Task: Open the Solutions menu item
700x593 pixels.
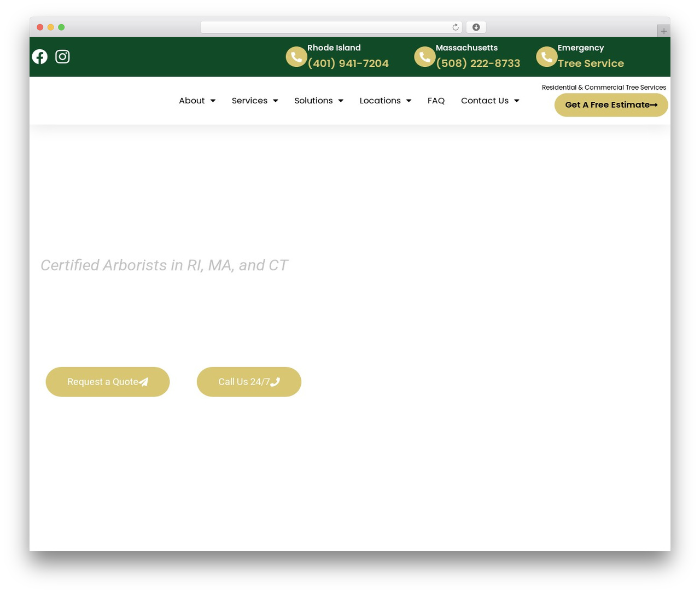Action: click(313, 101)
